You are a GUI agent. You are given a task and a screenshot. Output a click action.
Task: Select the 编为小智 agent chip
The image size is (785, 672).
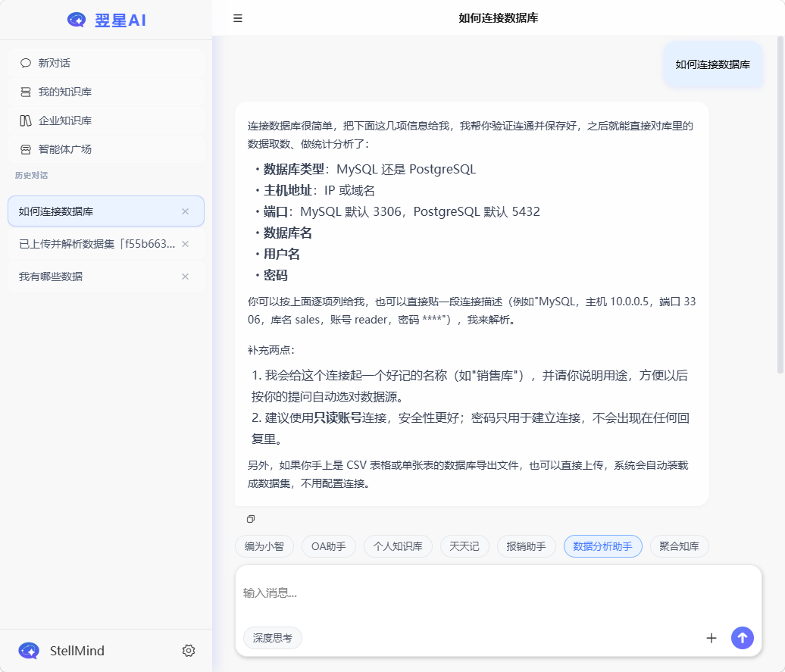click(x=264, y=546)
